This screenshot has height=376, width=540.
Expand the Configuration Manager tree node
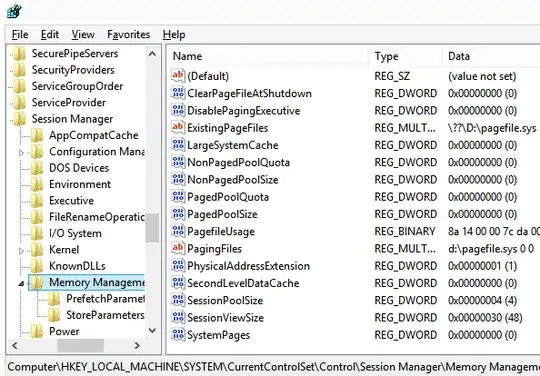click(x=21, y=152)
